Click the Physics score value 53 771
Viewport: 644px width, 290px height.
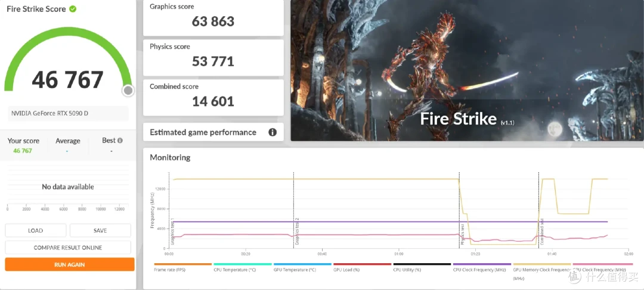[x=213, y=61]
